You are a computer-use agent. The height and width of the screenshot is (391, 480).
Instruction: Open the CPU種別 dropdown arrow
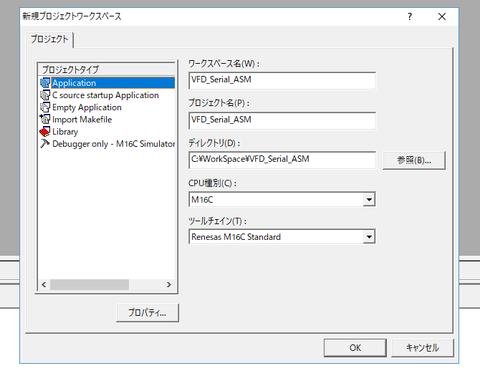(x=369, y=199)
